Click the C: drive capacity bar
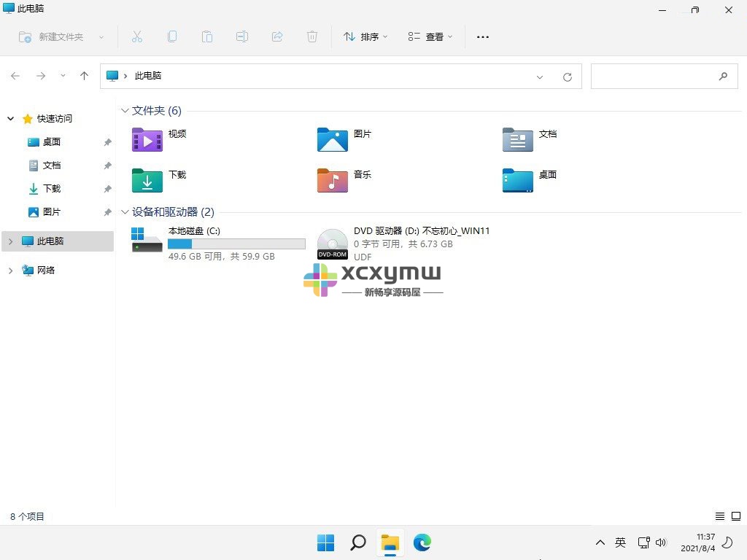Screen dimensions: 747x560 point(236,244)
